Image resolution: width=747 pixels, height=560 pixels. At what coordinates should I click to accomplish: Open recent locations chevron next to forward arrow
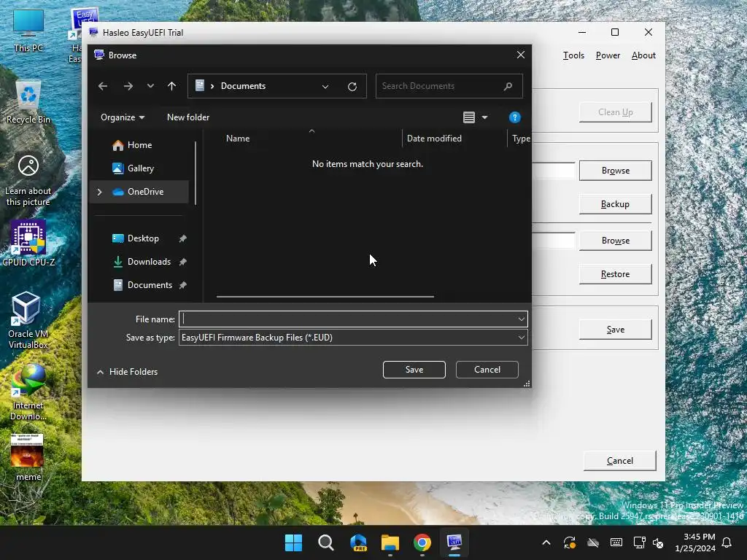pos(150,86)
